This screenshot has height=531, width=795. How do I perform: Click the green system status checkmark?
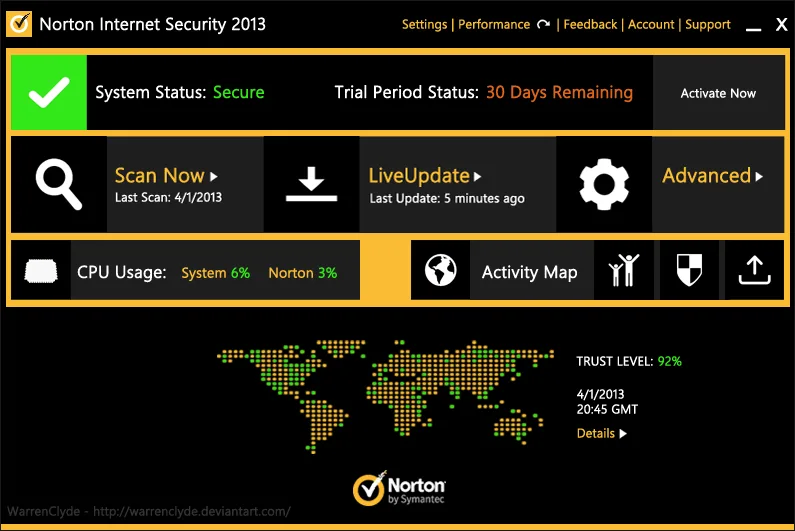tap(49, 92)
